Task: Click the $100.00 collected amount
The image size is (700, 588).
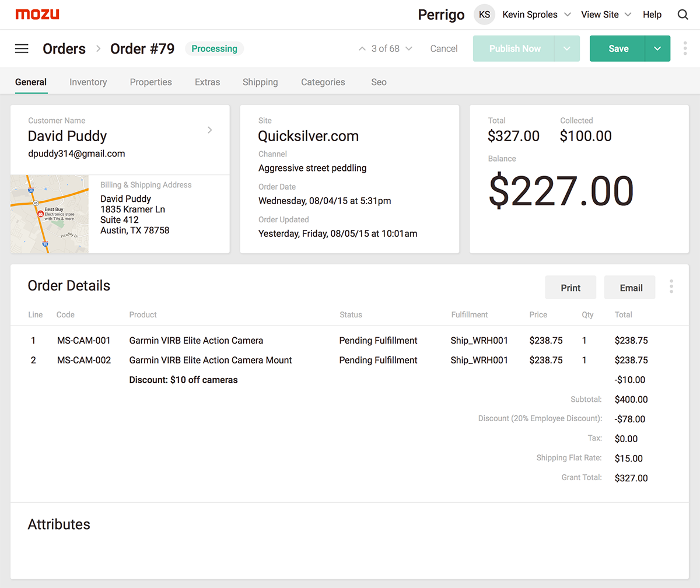Action: tap(586, 136)
